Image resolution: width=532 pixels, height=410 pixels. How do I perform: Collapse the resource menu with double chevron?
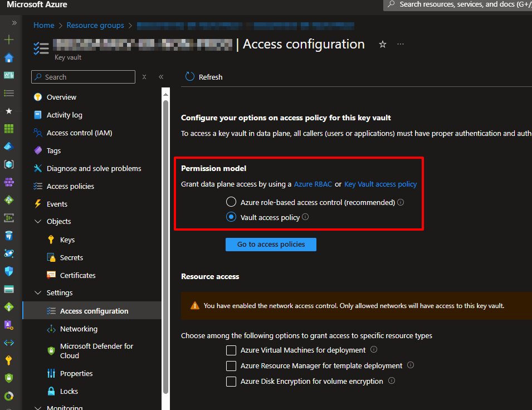tap(161, 77)
